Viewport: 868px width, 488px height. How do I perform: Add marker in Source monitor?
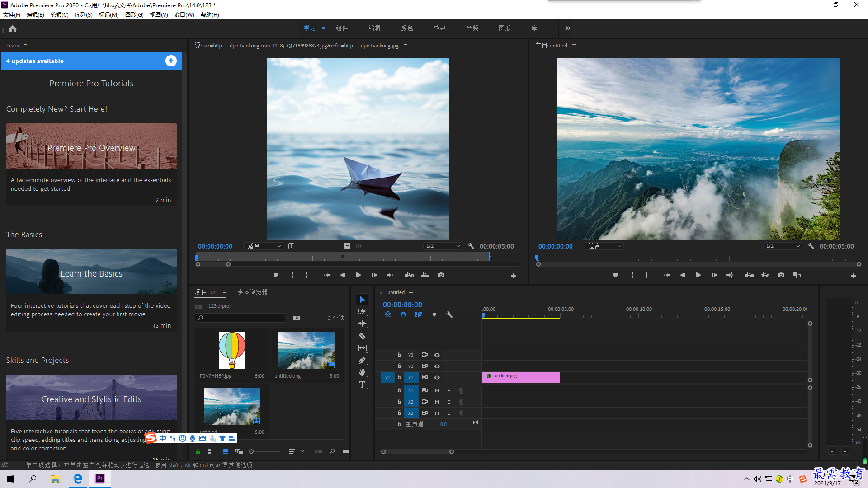[275, 275]
